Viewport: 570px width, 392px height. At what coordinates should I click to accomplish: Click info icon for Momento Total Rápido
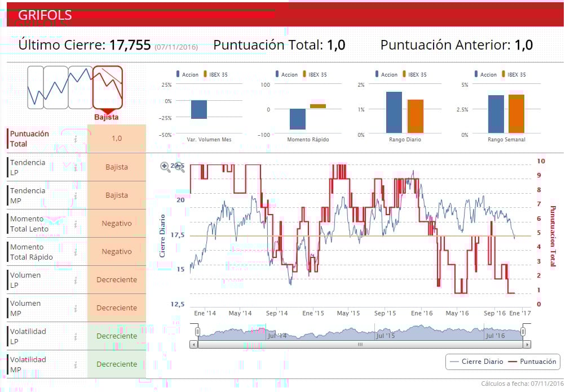pyautogui.click(x=76, y=252)
